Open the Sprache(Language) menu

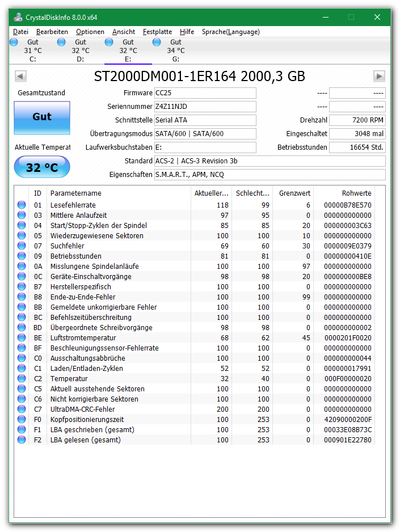[x=231, y=32]
